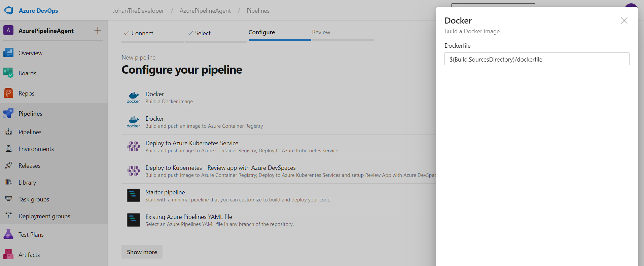Open the Review step tab
Viewport: 644px width, 266px height.
click(x=343, y=32)
